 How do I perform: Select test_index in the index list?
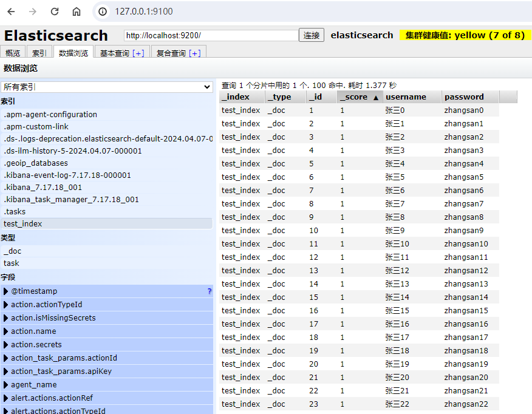[23, 224]
